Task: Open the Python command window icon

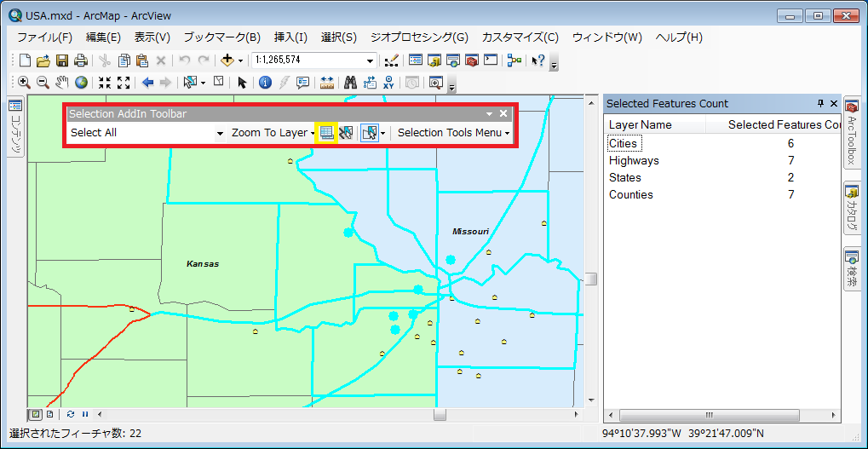Action: coord(491,60)
